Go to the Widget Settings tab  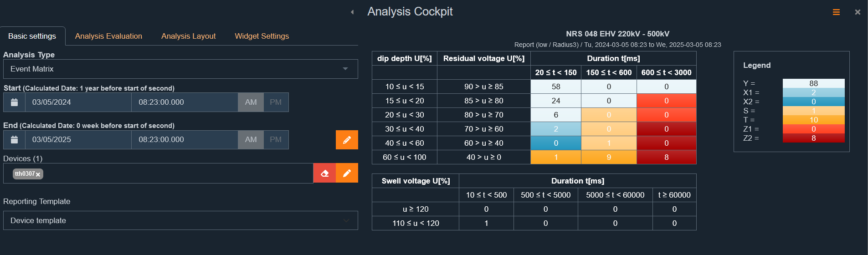262,36
